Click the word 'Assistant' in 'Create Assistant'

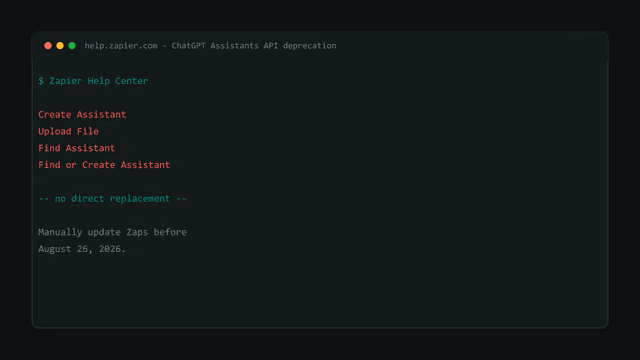101,114
